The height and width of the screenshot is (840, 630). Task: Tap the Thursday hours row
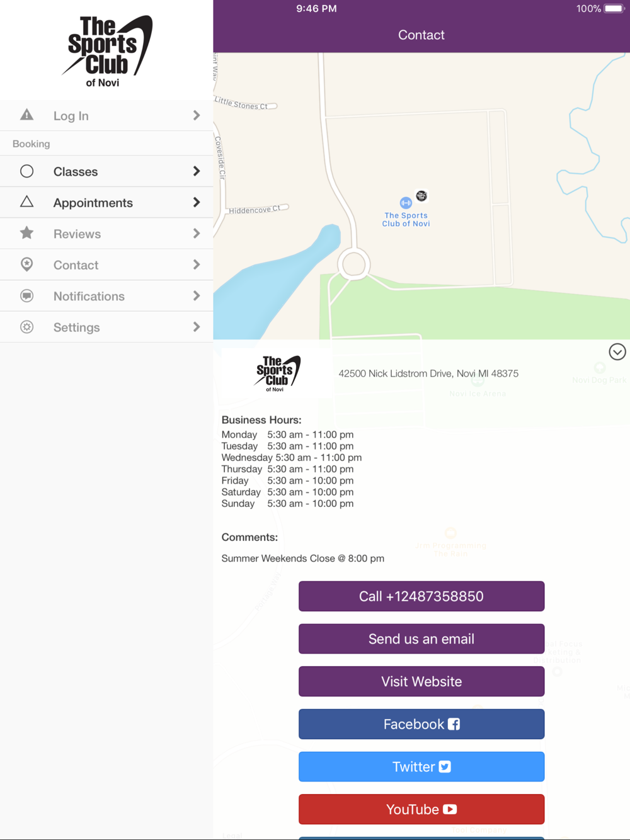[x=287, y=469]
